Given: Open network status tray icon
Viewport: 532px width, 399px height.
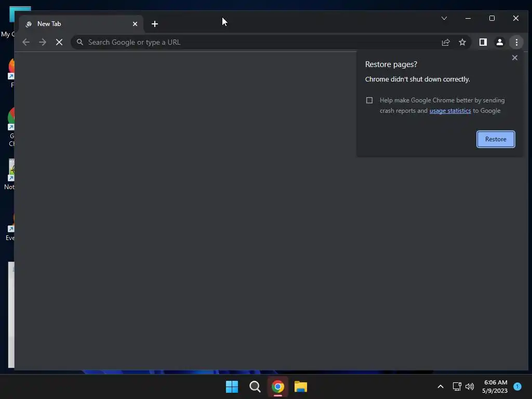Looking at the screenshot, I should point(457,387).
